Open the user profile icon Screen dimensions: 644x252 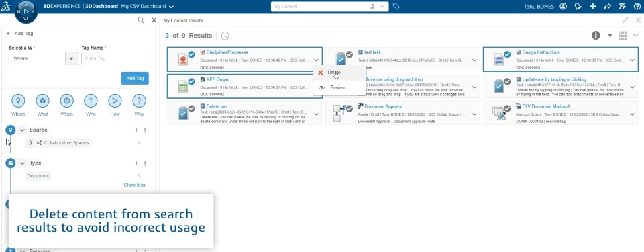[x=563, y=6]
